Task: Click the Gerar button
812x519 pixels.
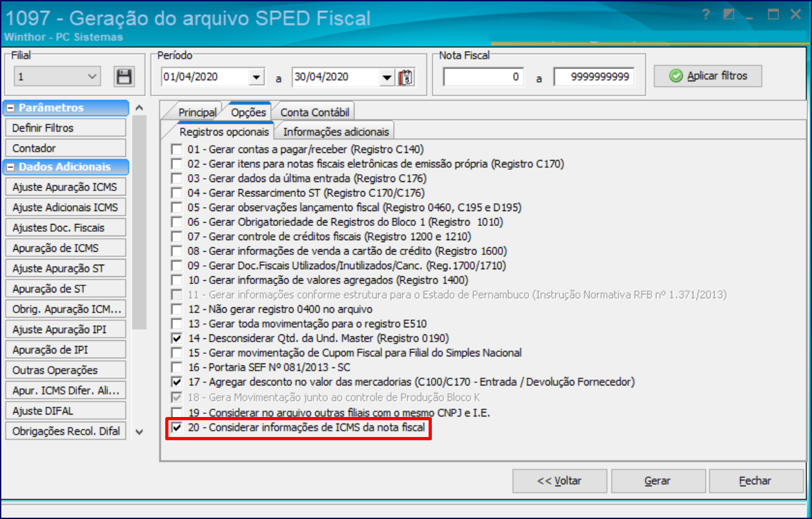Action: point(658,481)
